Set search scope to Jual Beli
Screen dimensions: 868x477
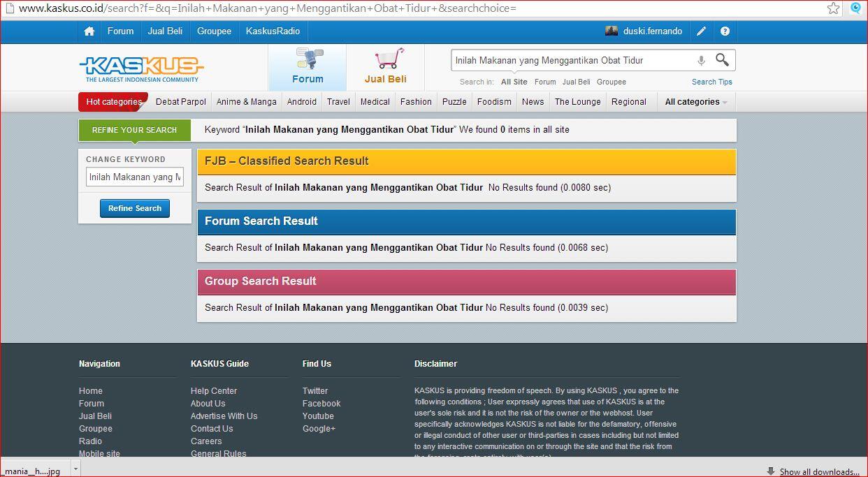click(577, 82)
